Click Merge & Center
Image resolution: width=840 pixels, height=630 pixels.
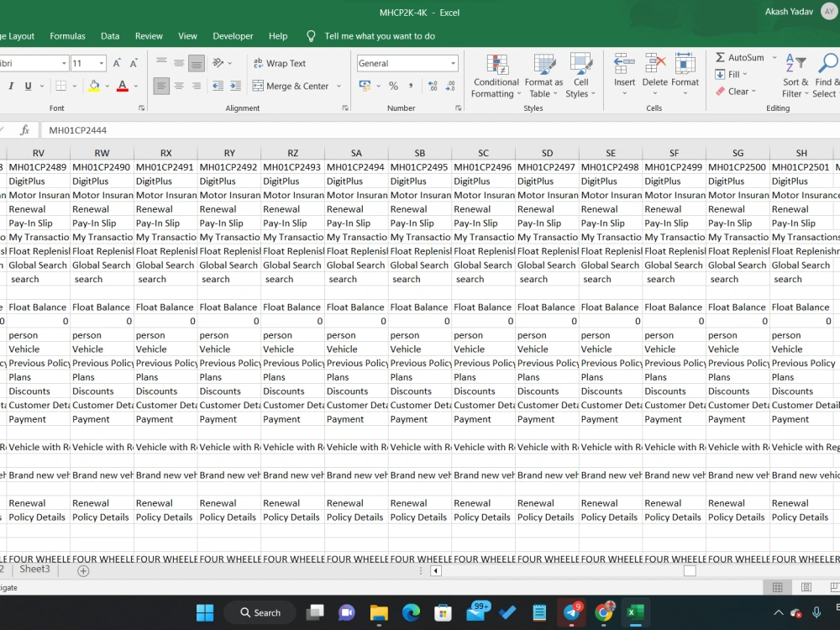[x=291, y=86]
